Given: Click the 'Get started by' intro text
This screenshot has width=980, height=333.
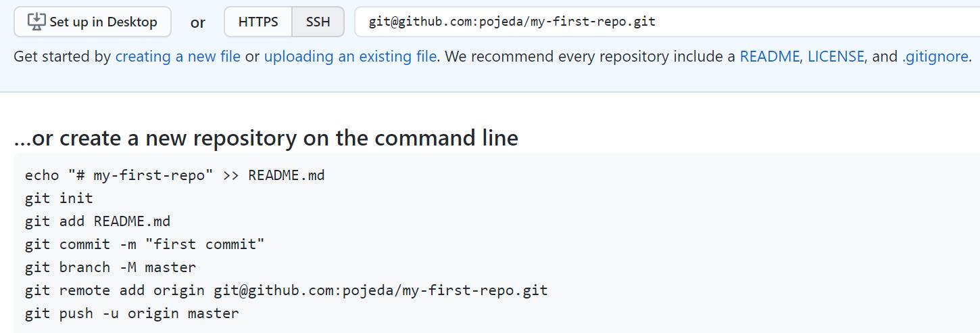Looking at the screenshot, I should pyautogui.click(x=62, y=57).
